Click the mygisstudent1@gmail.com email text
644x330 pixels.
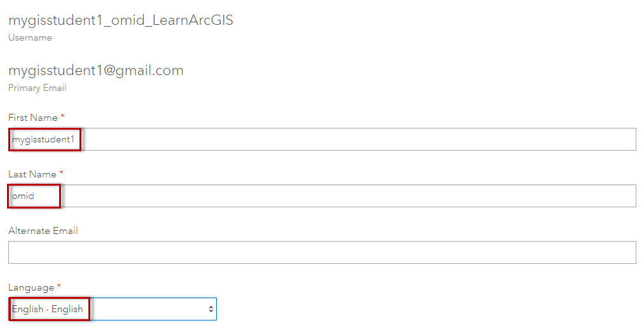pyautogui.click(x=96, y=71)
